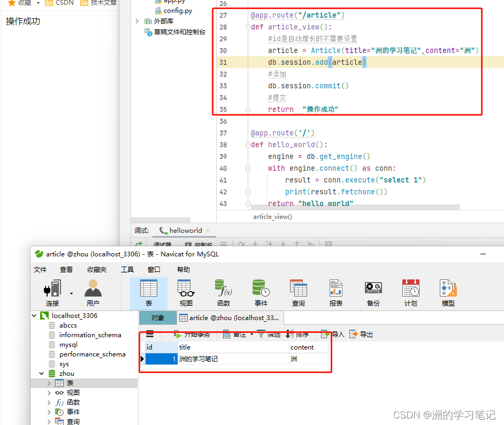Select the 视图 tree item under zhou

tap(73, 393)
